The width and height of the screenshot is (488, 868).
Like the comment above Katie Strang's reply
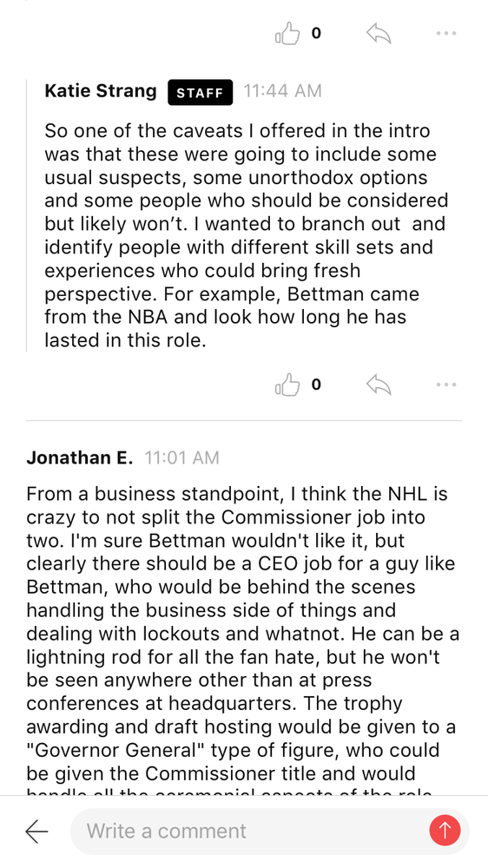[287, 34]
